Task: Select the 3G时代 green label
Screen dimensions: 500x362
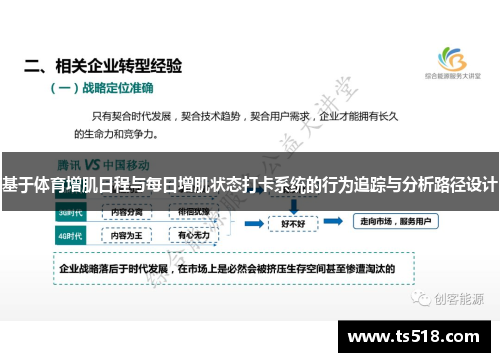Action: click(x=71, y=212)
